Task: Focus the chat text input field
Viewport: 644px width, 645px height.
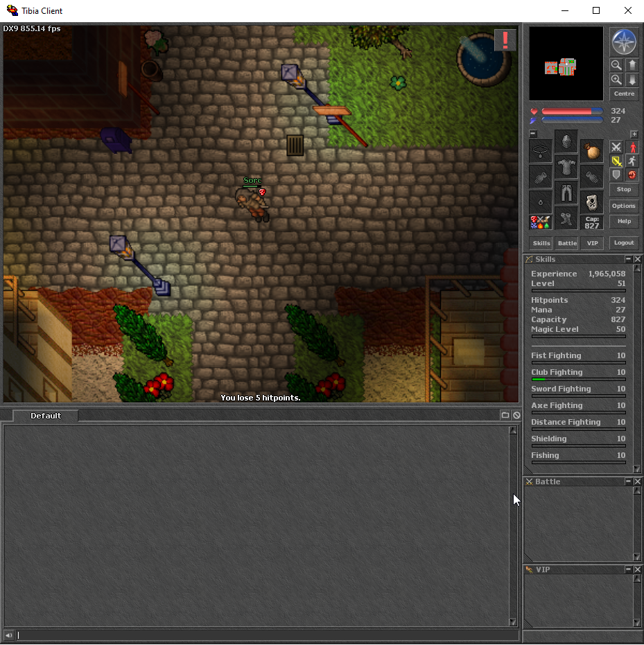Action: [268, 635]
